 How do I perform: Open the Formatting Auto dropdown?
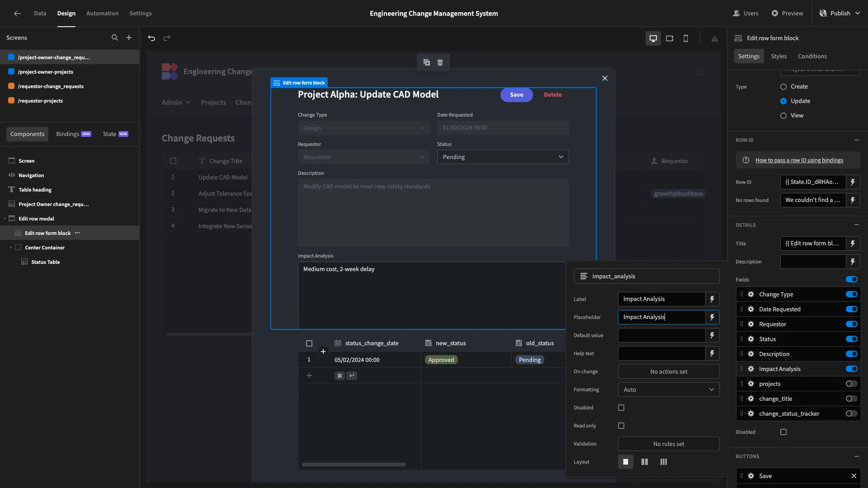click(x=669, y=389)
